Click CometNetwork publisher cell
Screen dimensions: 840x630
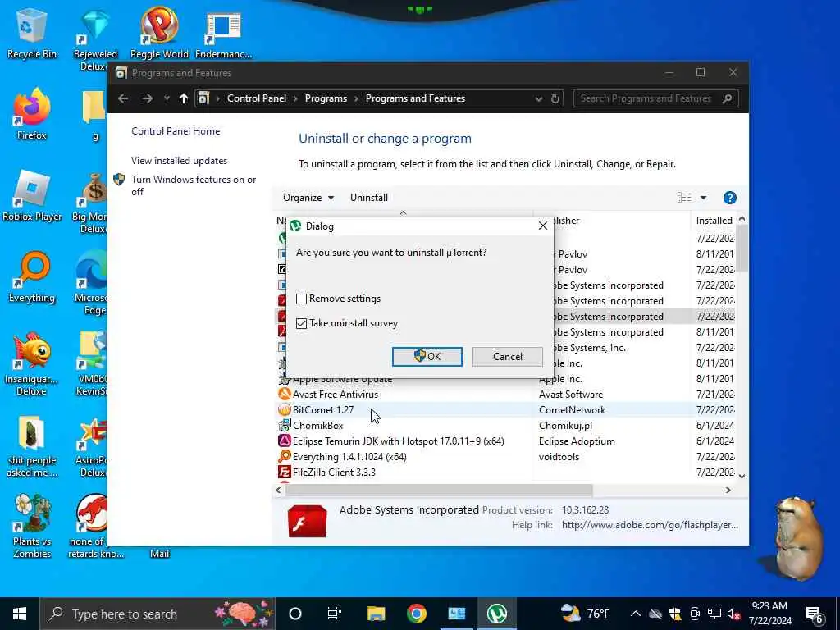(572, 410)
